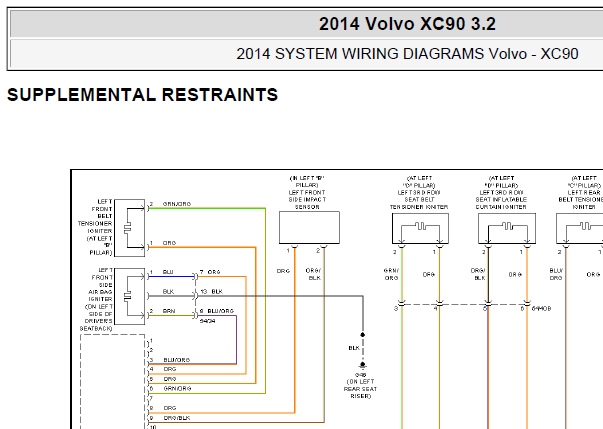Click 'ORG' label at belt tensioner pin 1
603x429 pixels.
(169, 243)
